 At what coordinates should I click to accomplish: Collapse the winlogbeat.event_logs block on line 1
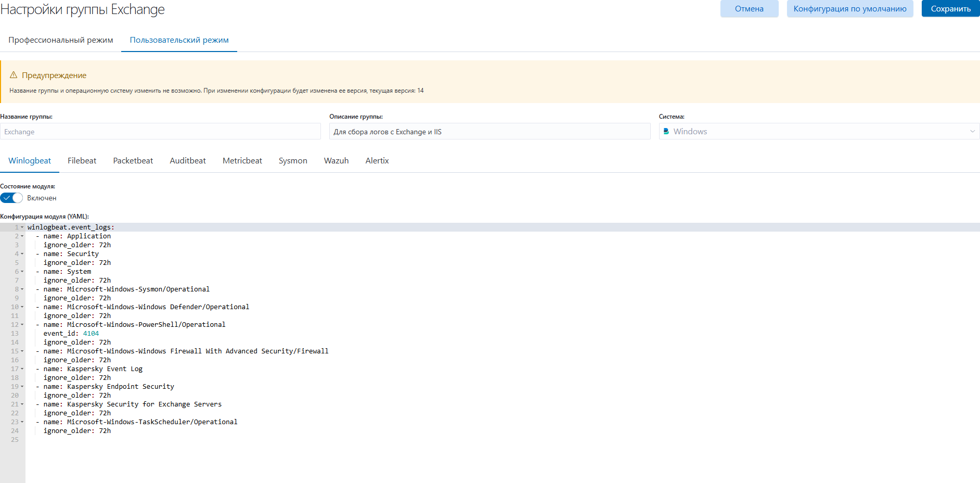coord(22,227)
